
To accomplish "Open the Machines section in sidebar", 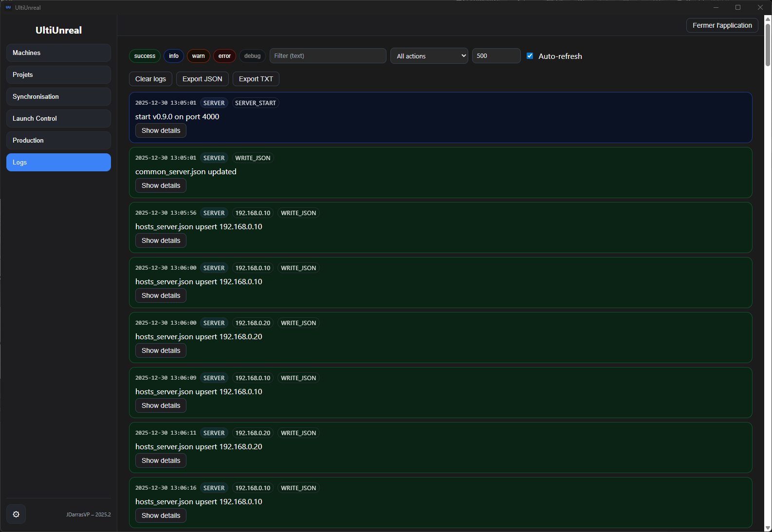I will [x=58, y=53].
